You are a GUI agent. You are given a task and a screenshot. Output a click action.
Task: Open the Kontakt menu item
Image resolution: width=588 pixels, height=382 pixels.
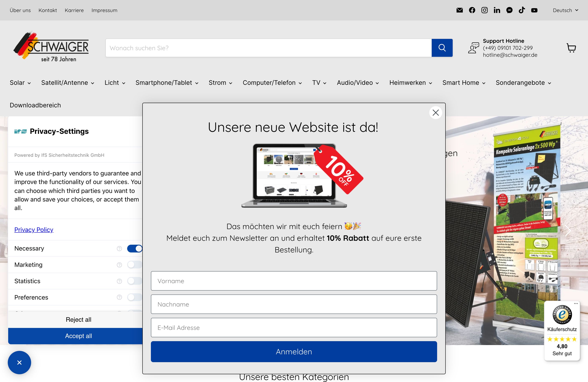pos(47,10)
